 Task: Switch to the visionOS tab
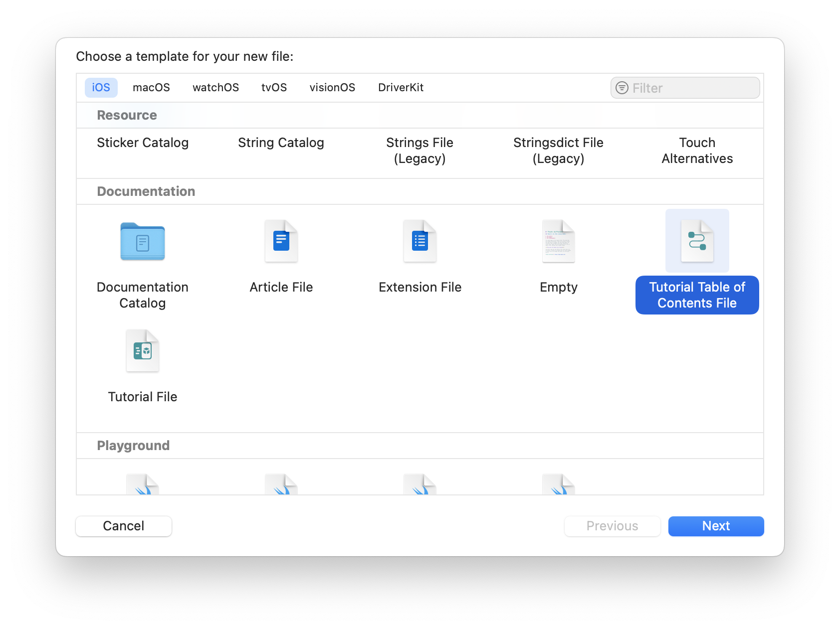(332, 88)
